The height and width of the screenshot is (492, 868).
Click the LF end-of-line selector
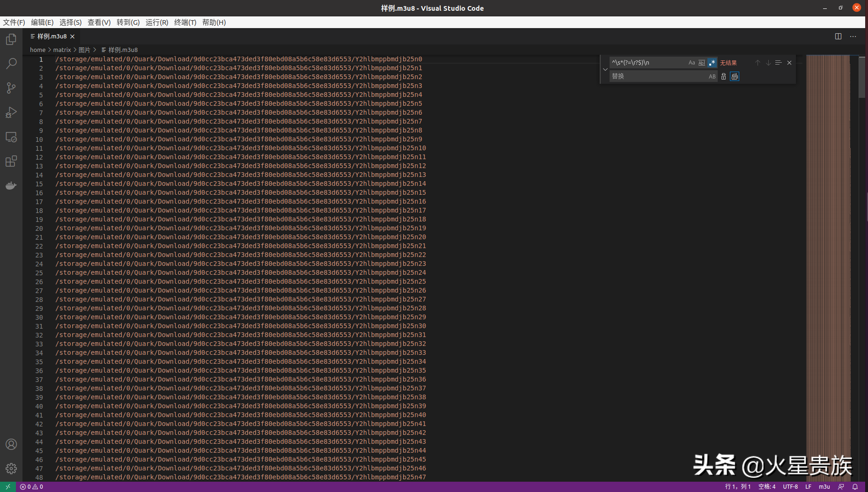[808, 487]
